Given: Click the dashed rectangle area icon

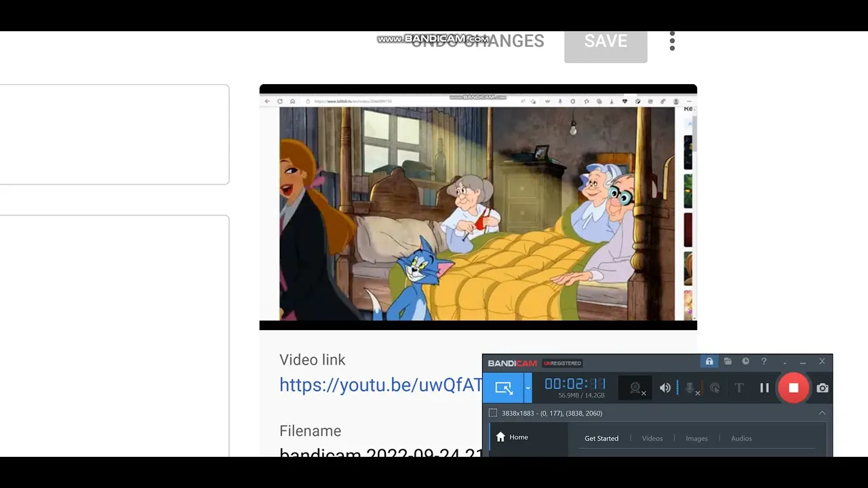Looking at the screenshot, I should [x=493, y=413].
